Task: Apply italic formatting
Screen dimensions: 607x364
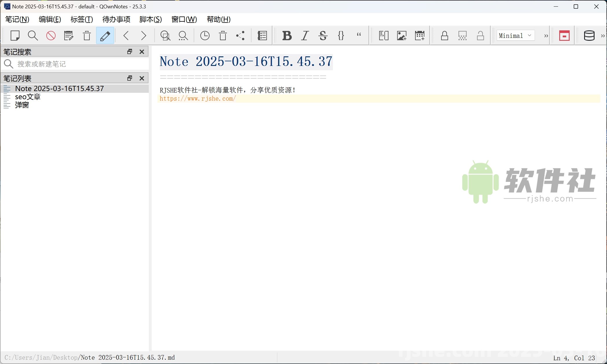Action: coord(305,36)
